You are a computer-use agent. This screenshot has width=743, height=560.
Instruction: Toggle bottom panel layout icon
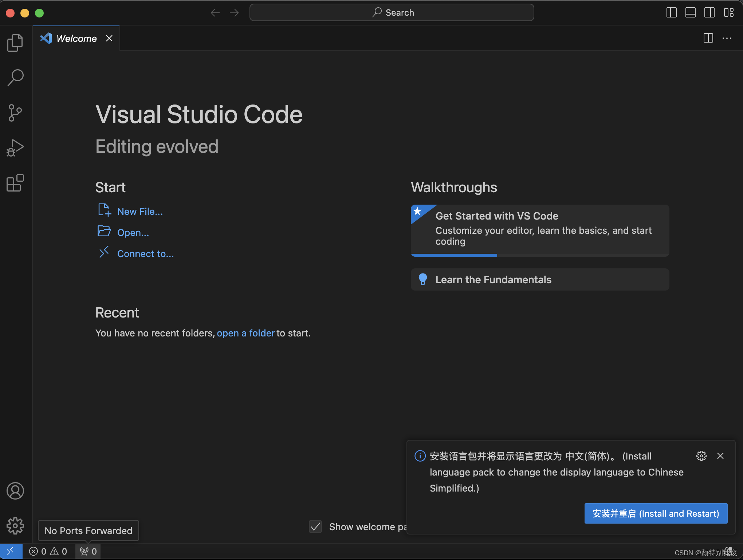[x=690, y=13]
